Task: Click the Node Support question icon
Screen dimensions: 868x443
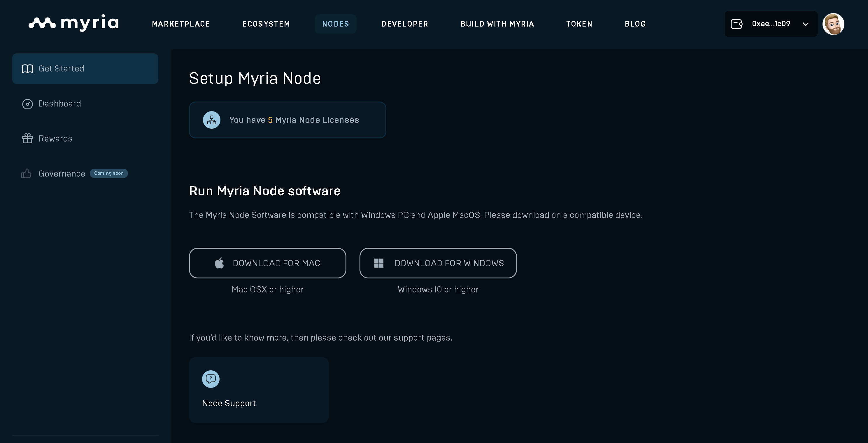Action: pos(211,379)
